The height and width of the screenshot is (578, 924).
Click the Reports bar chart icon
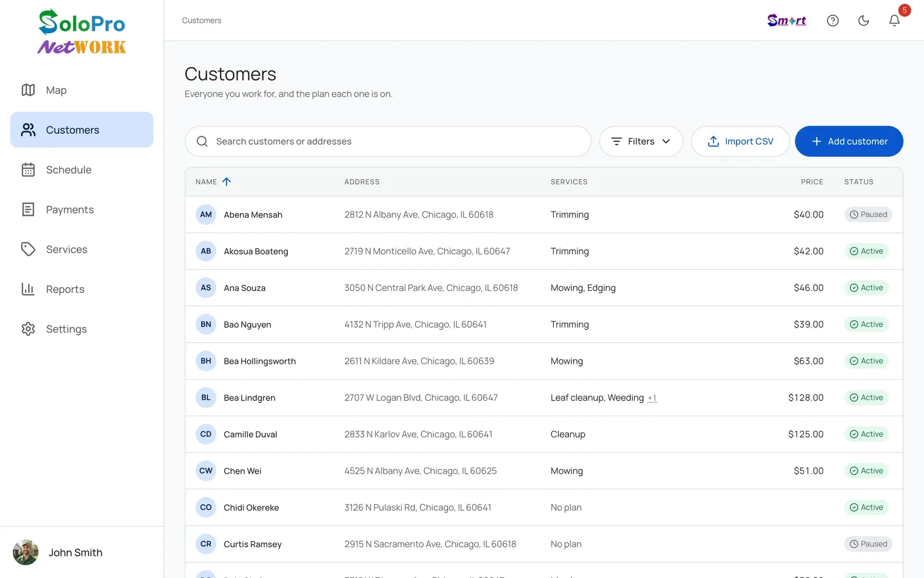28,289
